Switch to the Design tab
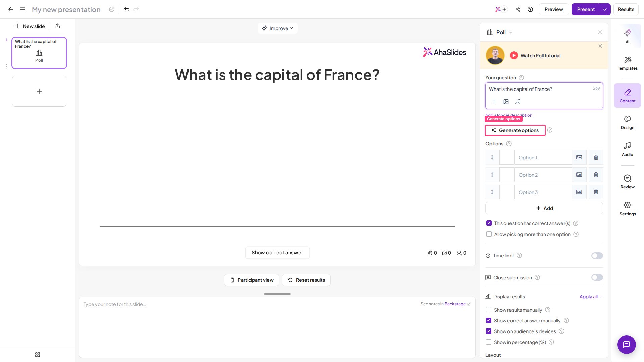The width and height of the screenshot is (644, 362). coord(628,122)
